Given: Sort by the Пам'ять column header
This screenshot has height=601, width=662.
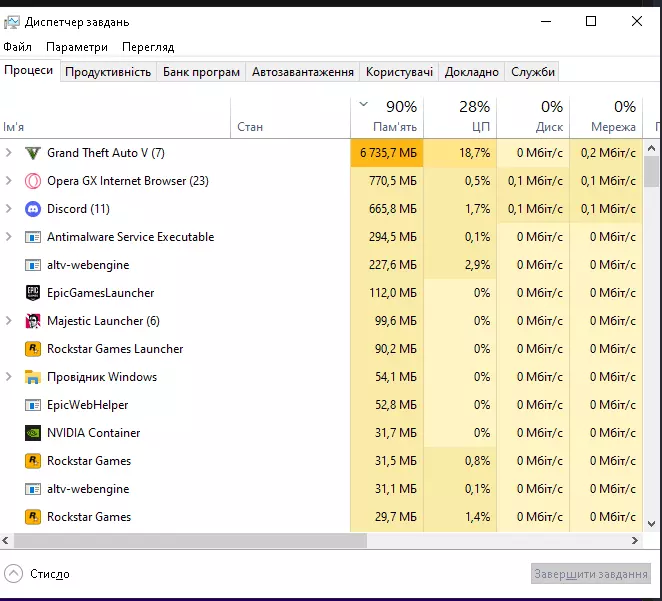Looking at the screenshot, I should tap(387, 117).
